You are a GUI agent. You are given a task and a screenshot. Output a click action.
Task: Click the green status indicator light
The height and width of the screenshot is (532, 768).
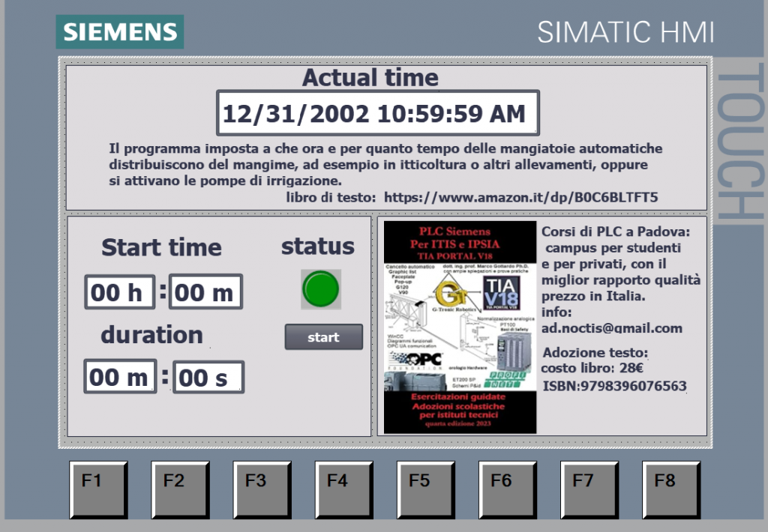321,289
